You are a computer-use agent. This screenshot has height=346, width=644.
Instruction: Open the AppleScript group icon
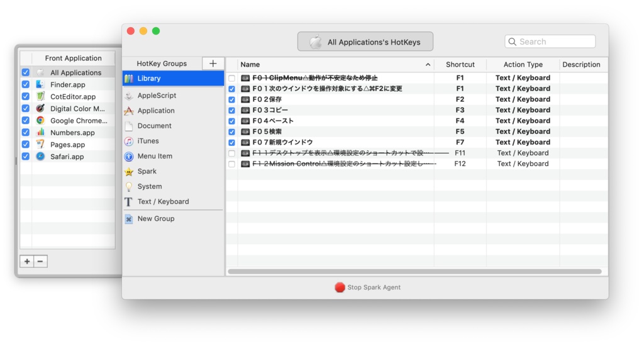(x=129, y=96)
